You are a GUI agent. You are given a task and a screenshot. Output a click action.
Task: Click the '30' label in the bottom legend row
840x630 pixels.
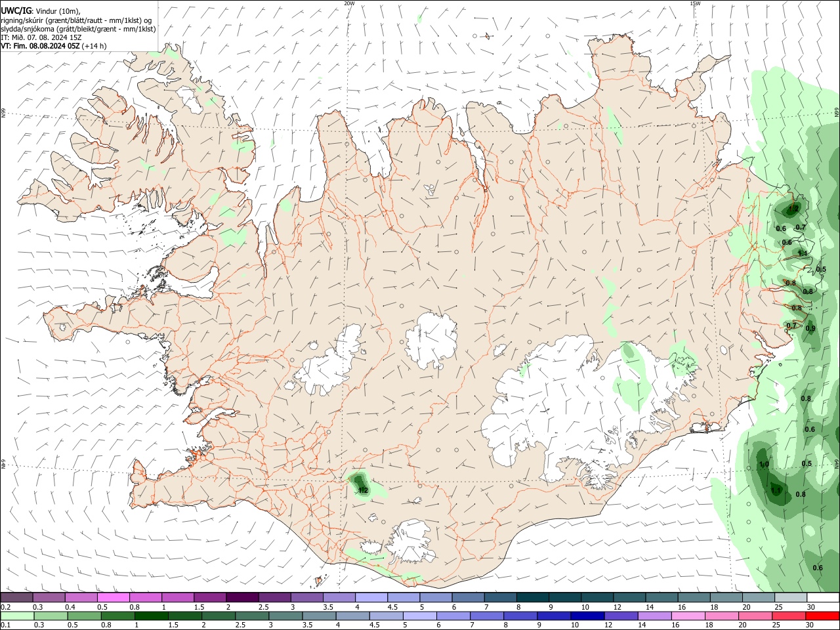811,625
